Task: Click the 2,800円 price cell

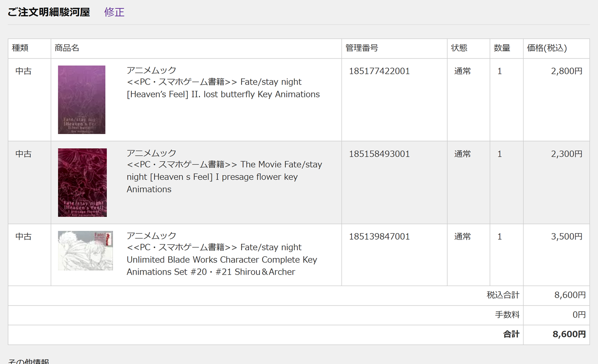Action: 566,71
